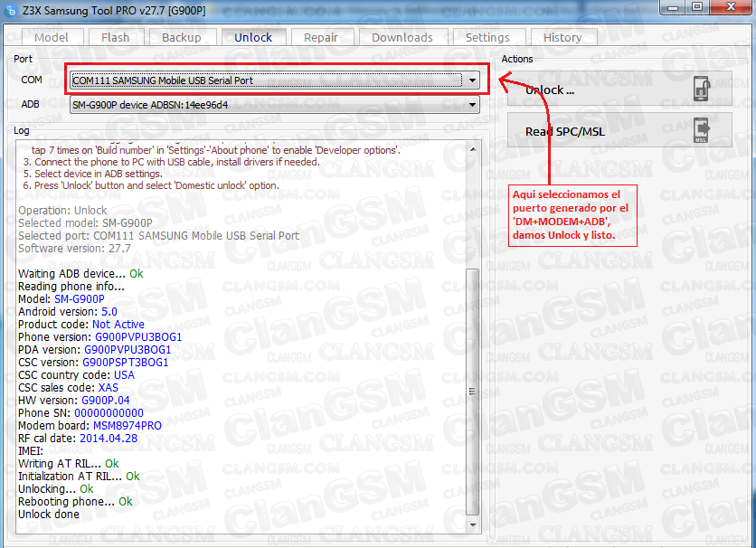Image resolution: width=756 pixels, height=548 pixels.
Task: Open the Model tab
Action: [52, 38]
